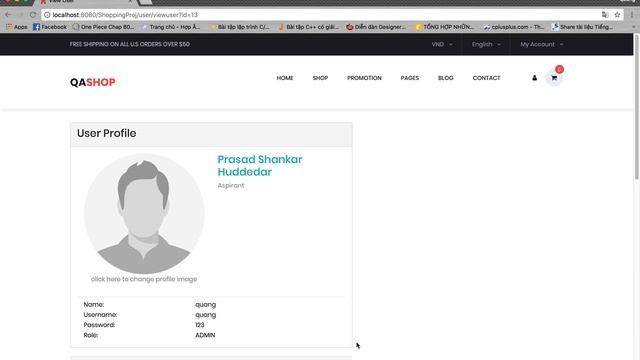Click the 'Aspirant' subtitle text
Image resolution: width=640 pixels, height=360 pixels.
point(231,185)
